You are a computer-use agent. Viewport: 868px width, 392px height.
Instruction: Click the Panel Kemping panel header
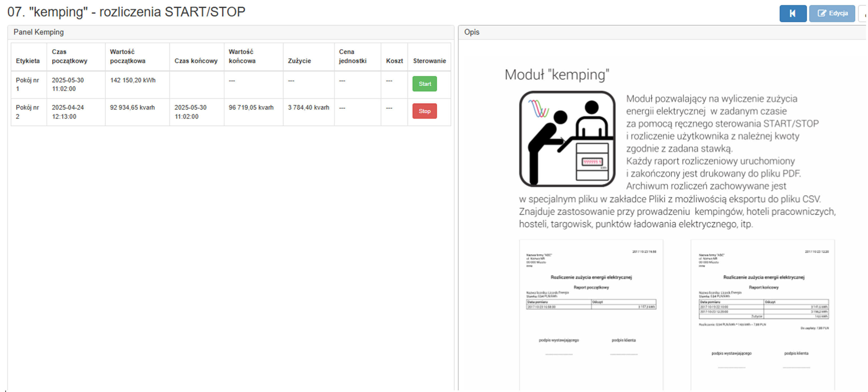point(231,32)
